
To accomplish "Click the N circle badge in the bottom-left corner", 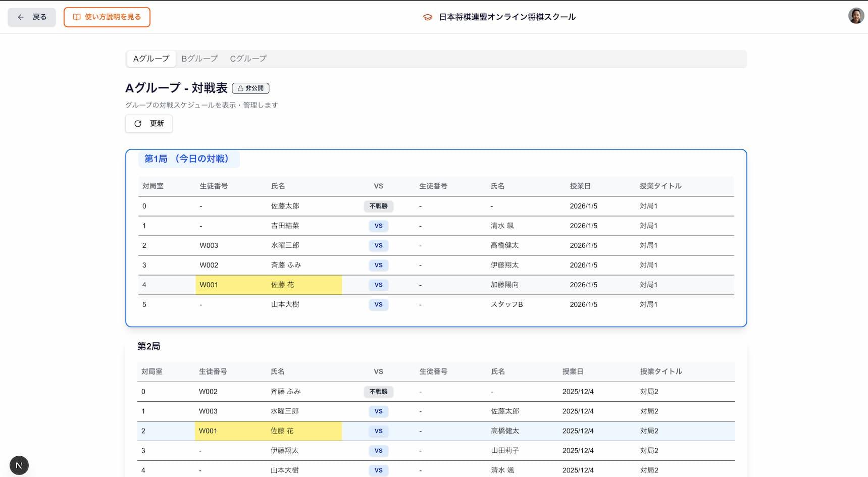I will (19, 465).
